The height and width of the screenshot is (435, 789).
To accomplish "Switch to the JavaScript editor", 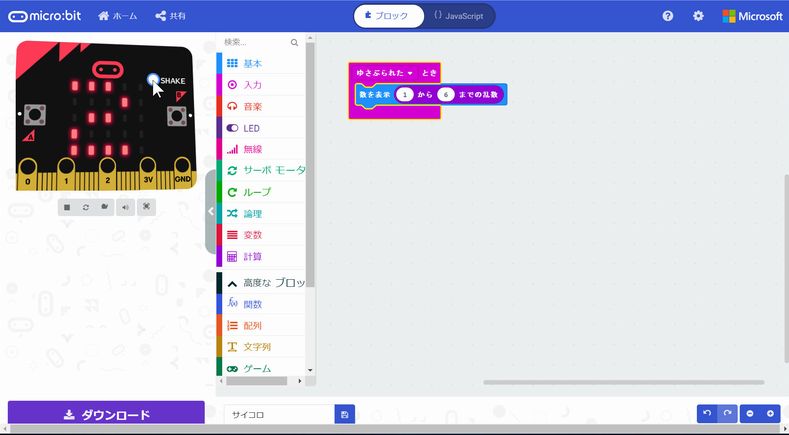I will (459, 16).
